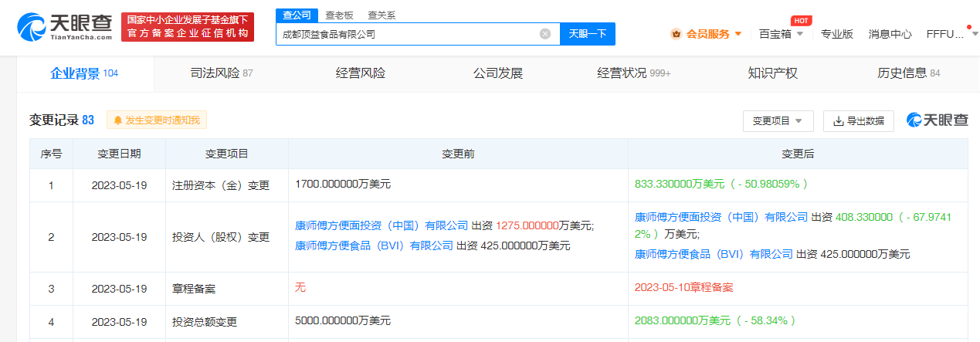Open the 专业版 link
Viewport: 980px width, 342px height.
[836, 34]
